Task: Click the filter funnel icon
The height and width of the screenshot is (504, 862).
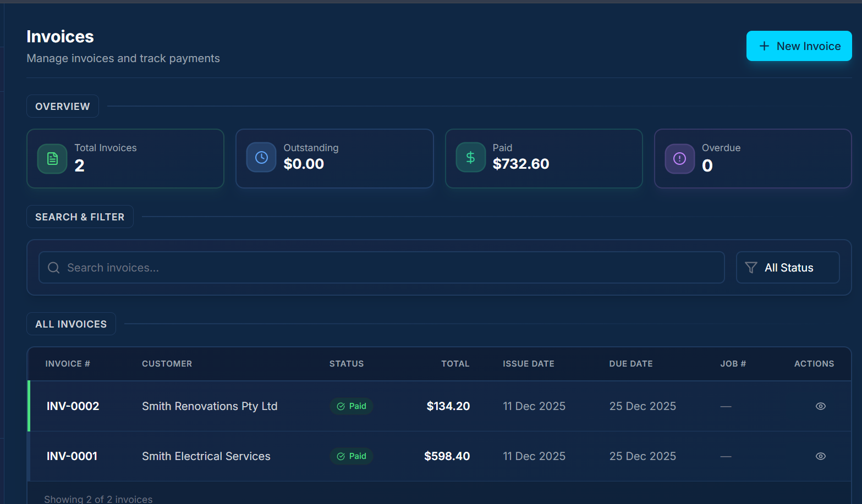Action: point(751,267)
